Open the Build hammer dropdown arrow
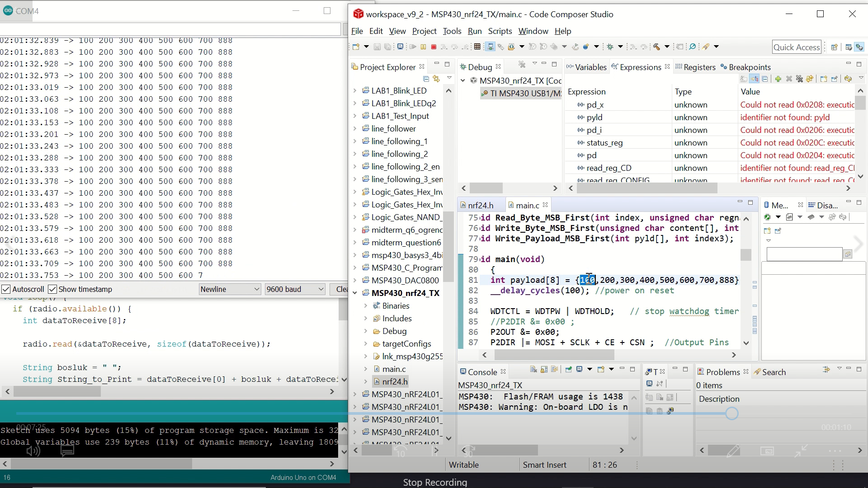 (x=667, y=47)
